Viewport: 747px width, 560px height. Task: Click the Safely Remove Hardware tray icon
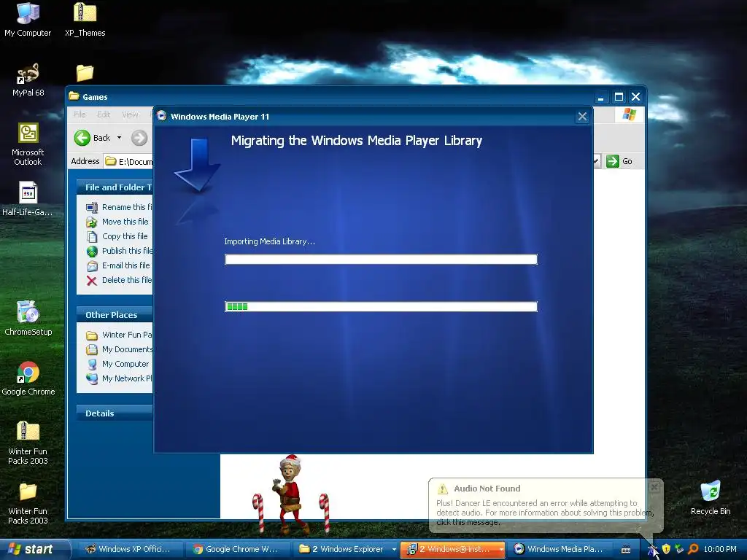point(679,549)
